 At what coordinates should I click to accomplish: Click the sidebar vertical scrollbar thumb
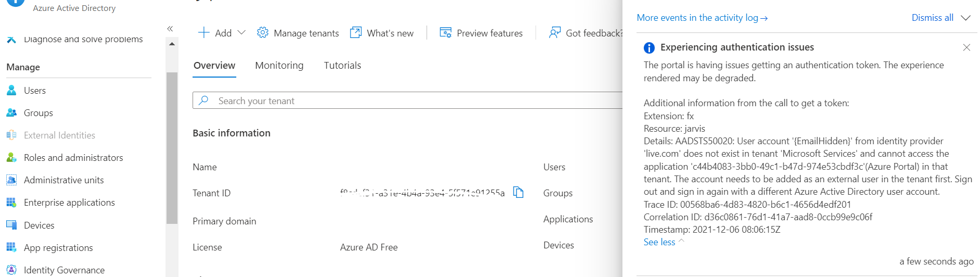click(172, 148)
